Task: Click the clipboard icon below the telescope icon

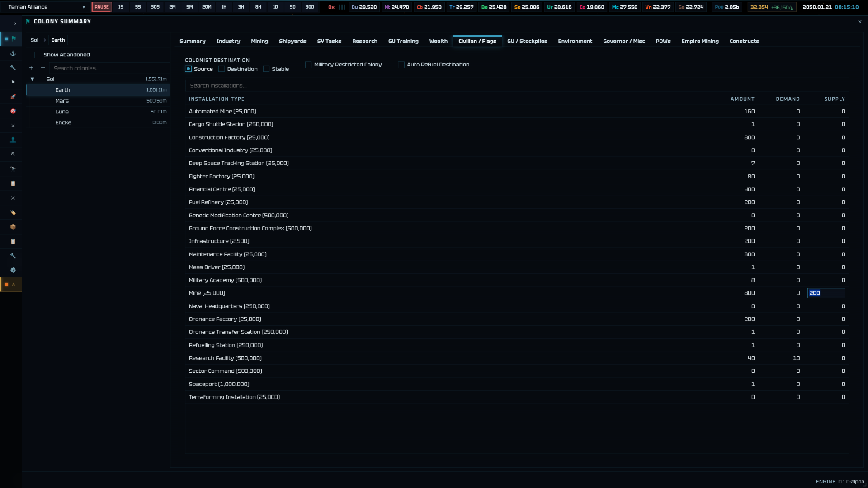Action: point(13,183)
